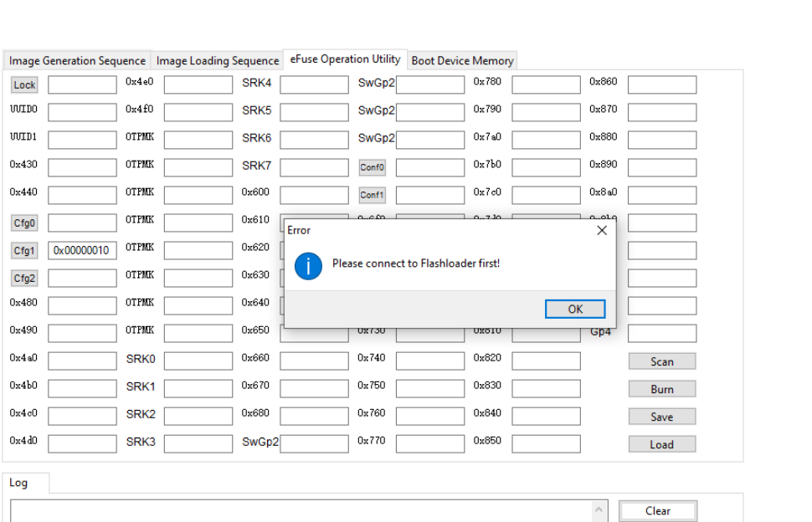Click the 0x490 input field
Image resolution: width=812 pixels, height=522 pixels.
[x=82, y=333]
